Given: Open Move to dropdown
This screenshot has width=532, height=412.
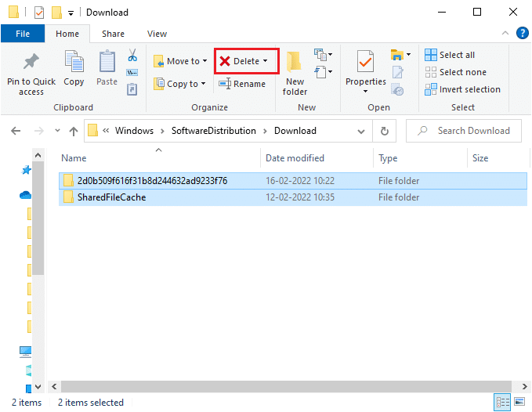Looking at the screenshot, I should (205, 61).
